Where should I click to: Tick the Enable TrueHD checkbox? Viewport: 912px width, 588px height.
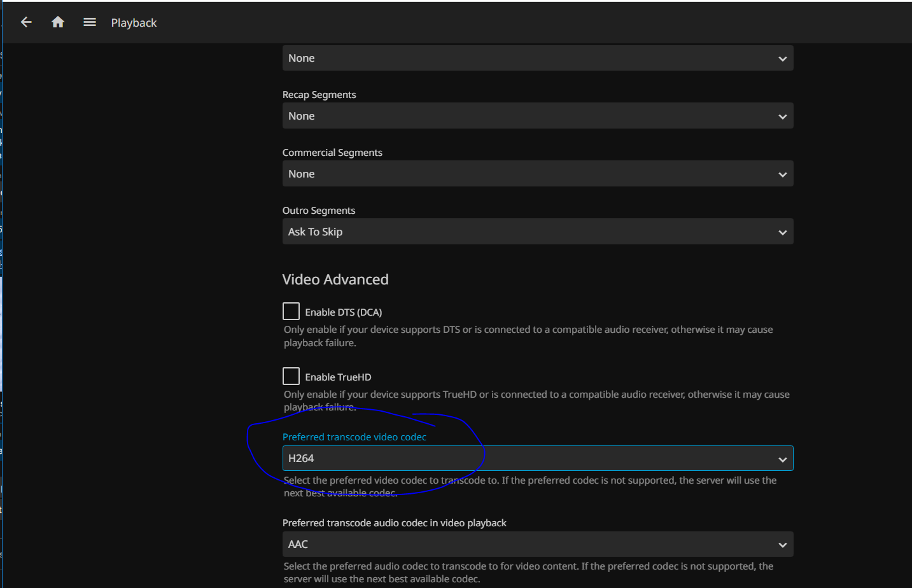(291, 376)
